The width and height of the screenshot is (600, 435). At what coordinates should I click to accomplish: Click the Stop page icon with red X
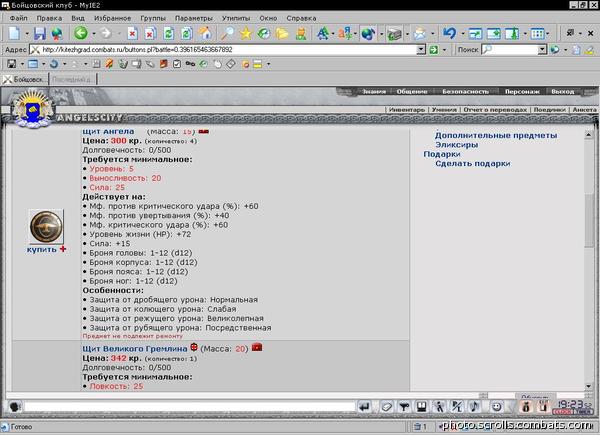tap(132, 34)
